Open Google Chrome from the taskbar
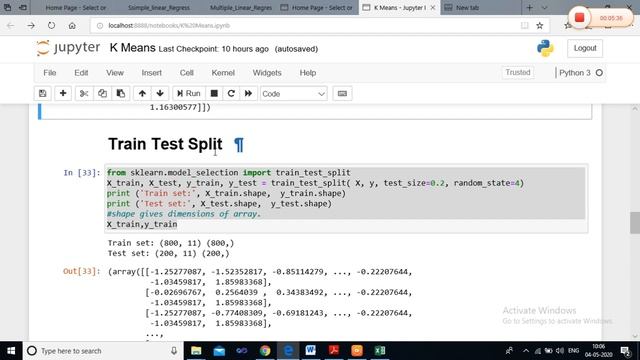 (265, 351)
